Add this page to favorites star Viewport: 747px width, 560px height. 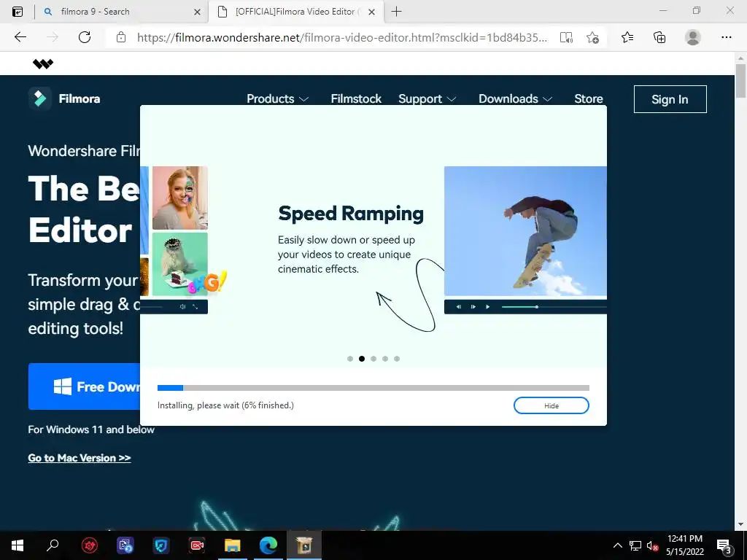point(592,38)
